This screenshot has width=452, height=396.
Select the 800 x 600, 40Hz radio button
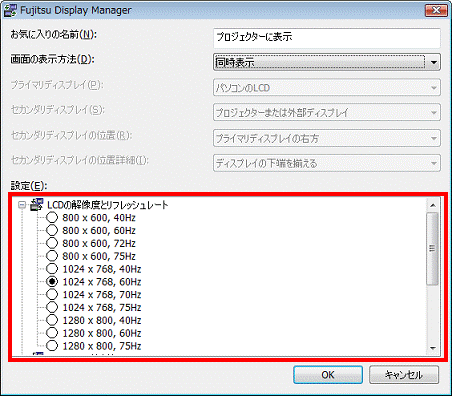(x=52, y=217)
